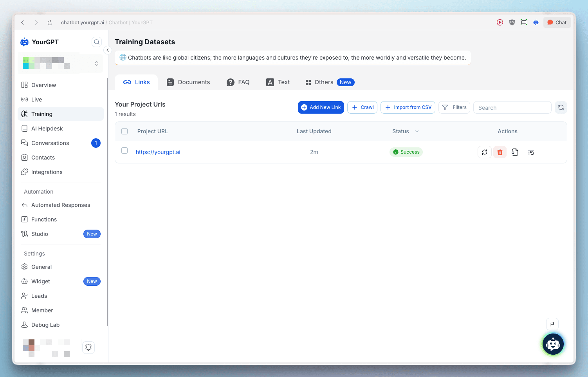Click the sidebar search magnifier icon

click(97, 42)
